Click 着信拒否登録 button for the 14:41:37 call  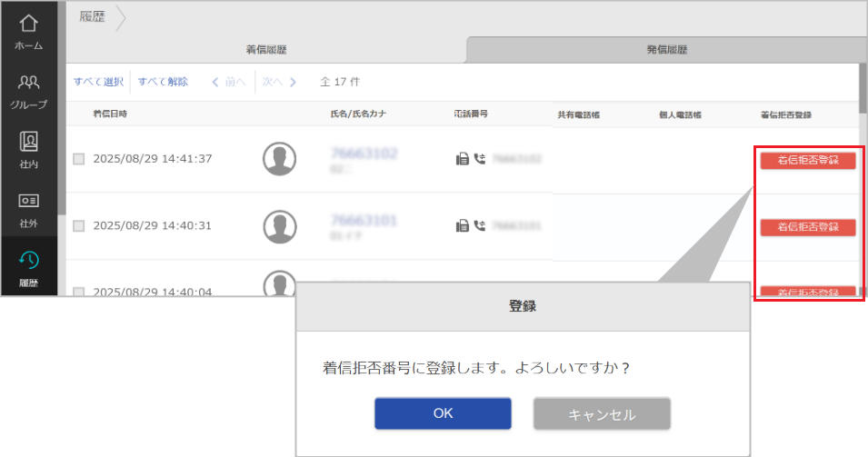click(x=808, y=161)
